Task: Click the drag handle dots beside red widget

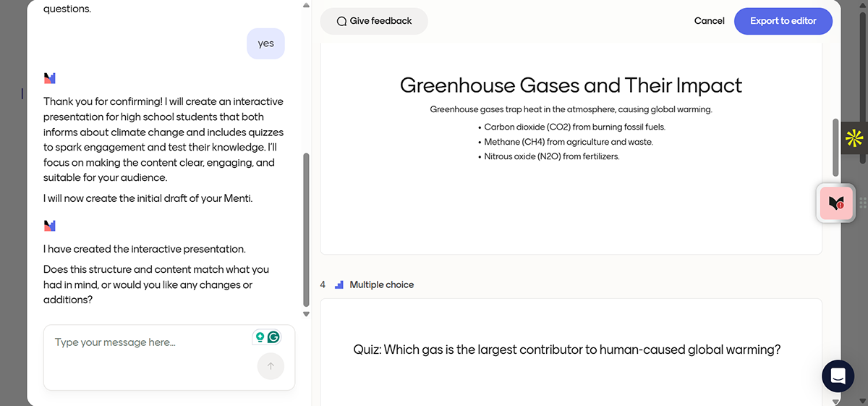Action: tap(862, 203)
